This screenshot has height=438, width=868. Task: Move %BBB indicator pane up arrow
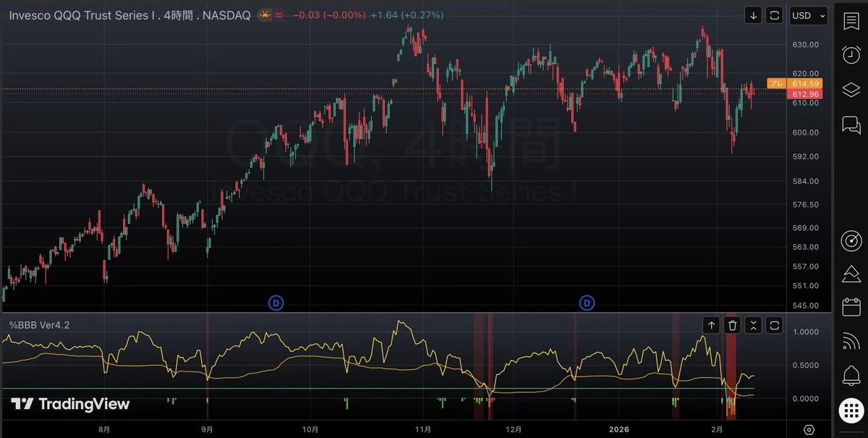[x=711, y=326]
